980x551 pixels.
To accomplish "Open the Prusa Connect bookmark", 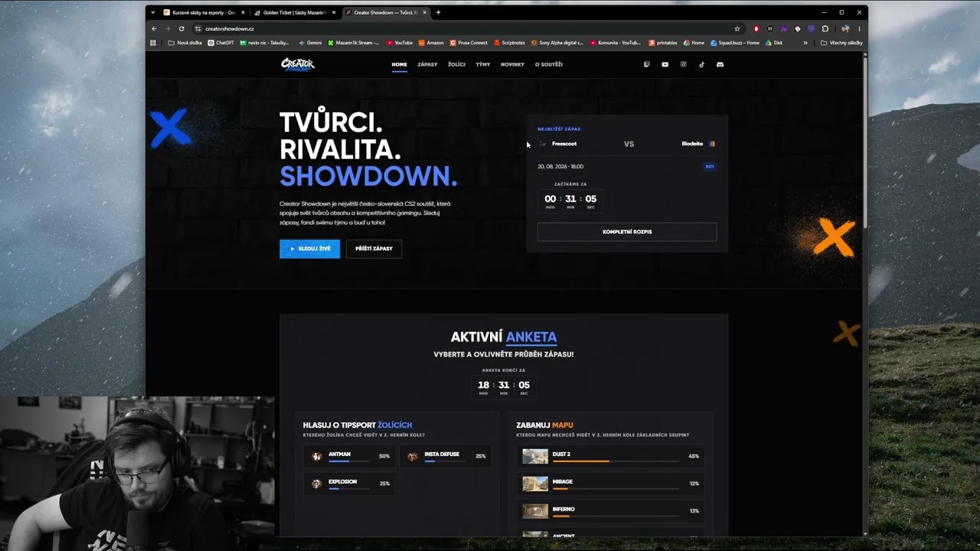I will click(x=469, y=43).
